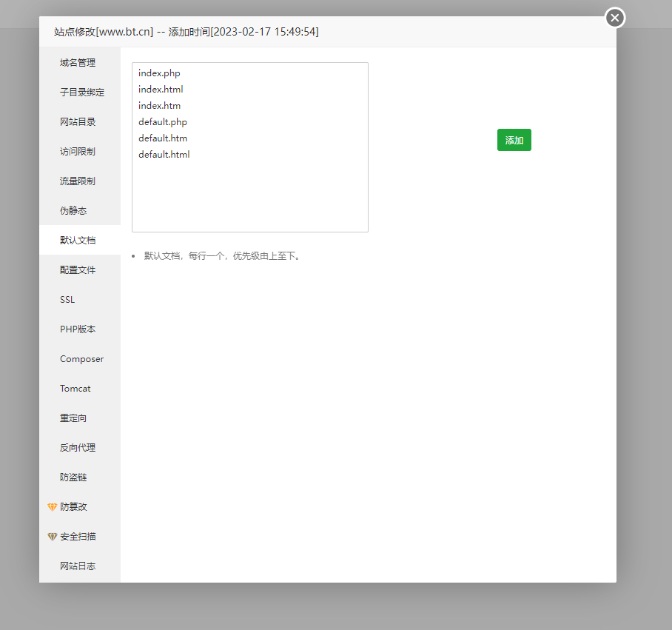Open the 域名管理 tab

coord(78,63)
